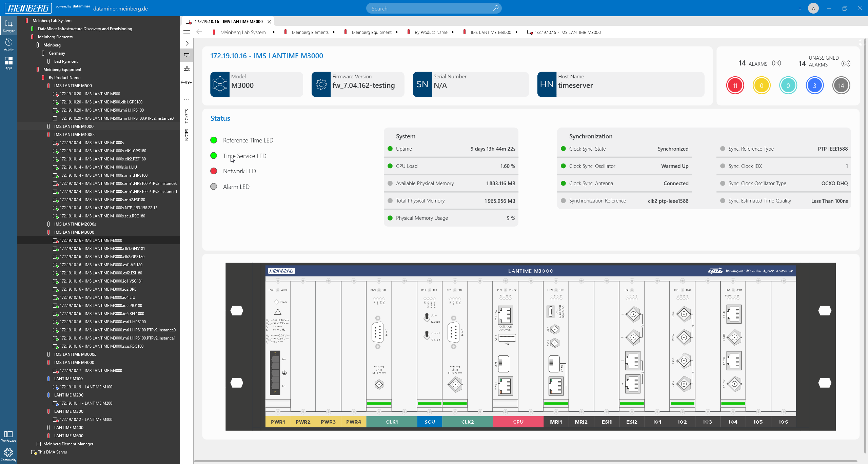This screenshot has height=464, width=868.
Task: Click the red critical alarms circle 11
Action: tap(735, 85)
